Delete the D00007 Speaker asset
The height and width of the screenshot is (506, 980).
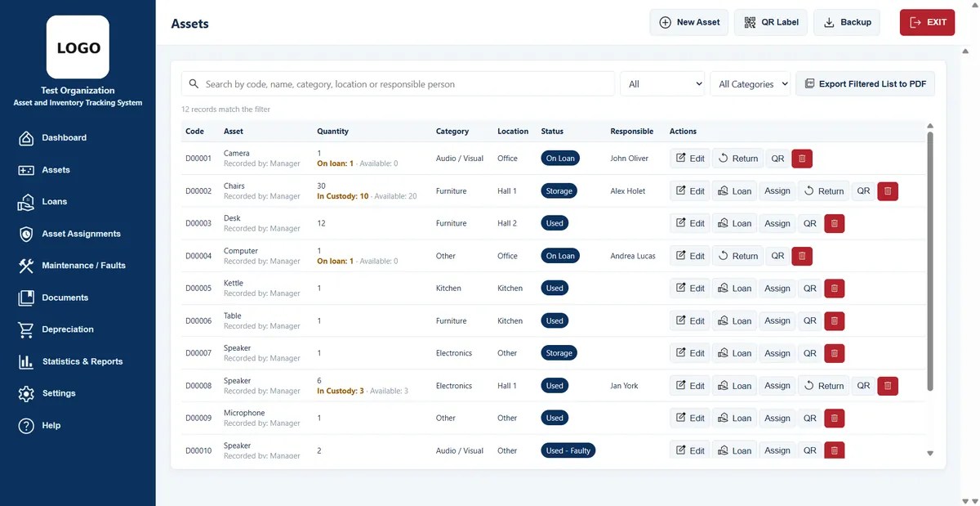(x=834, y=353)
